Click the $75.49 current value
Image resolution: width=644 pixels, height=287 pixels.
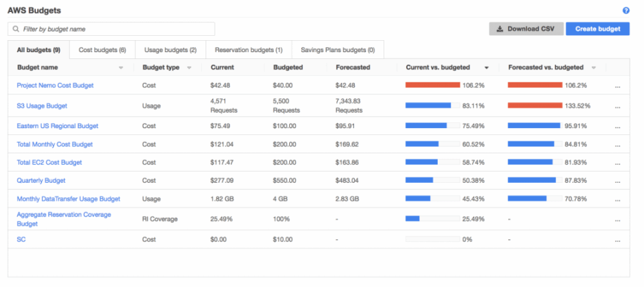point(220,126)
